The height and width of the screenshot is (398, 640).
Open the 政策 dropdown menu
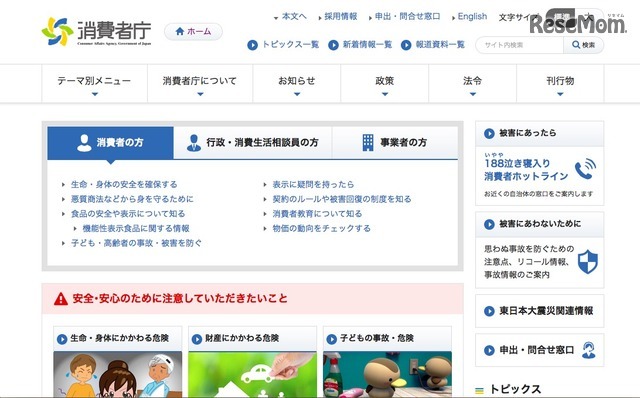click(384, 84)
